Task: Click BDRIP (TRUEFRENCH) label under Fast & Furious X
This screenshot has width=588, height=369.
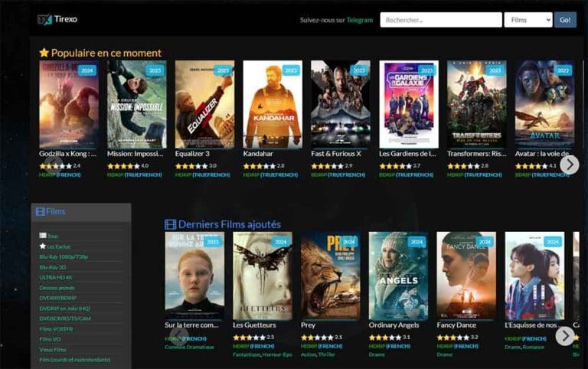Action: pyautogui.click(x=338, y=175)
